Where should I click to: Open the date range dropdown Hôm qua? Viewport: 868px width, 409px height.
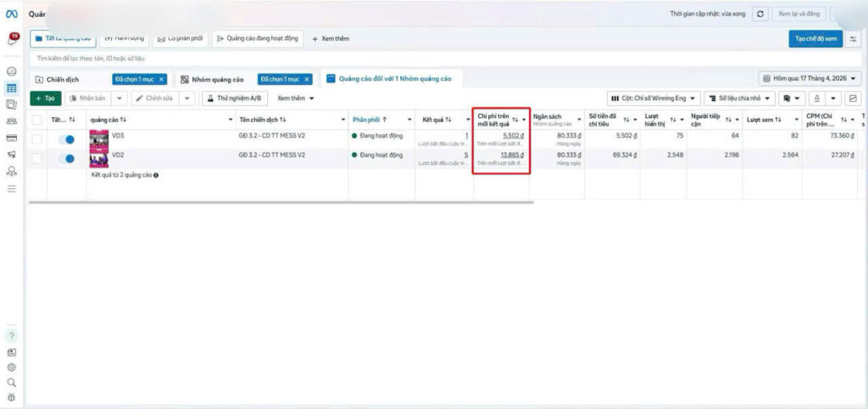pos(809,79)
